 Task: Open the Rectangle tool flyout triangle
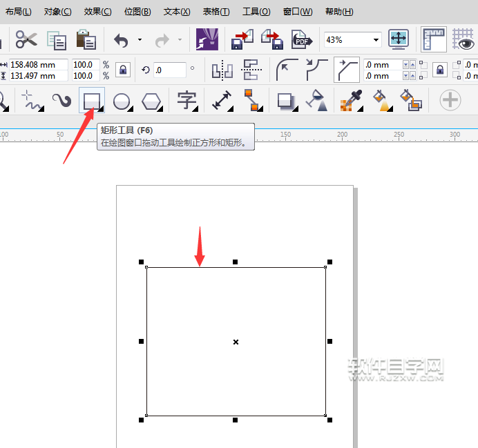tap(101, 109)
